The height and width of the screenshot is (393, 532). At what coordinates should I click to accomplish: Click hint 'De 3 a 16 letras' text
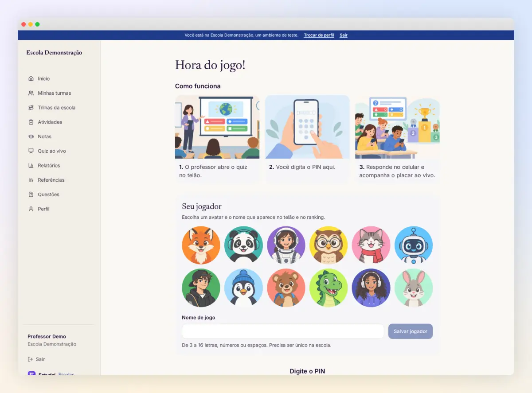257,345
